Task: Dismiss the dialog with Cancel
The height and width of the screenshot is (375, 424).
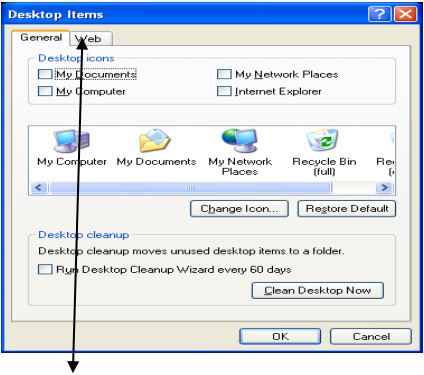Action: pos(371,336)
